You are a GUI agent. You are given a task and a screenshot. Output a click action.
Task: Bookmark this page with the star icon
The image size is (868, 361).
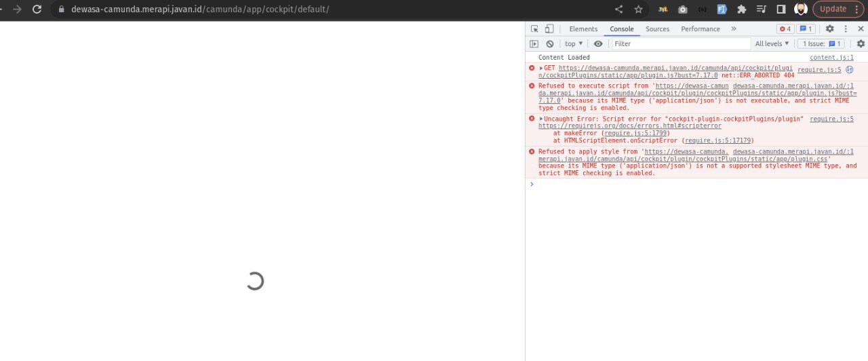[638, 9]
